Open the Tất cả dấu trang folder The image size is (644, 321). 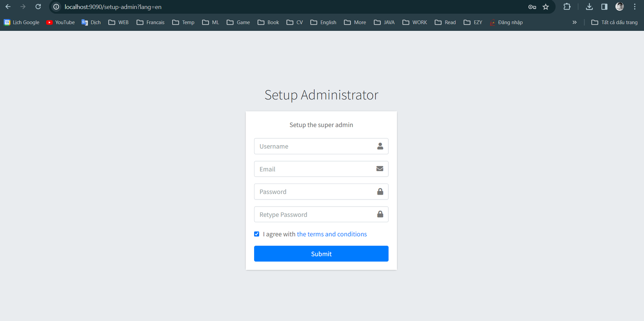point(615,22)
